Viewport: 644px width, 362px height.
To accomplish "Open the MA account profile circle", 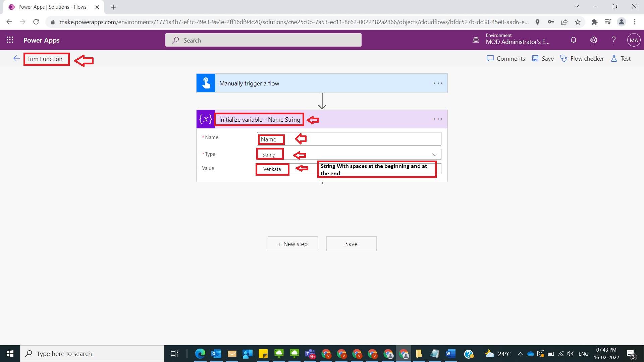I will click(634, 40).
